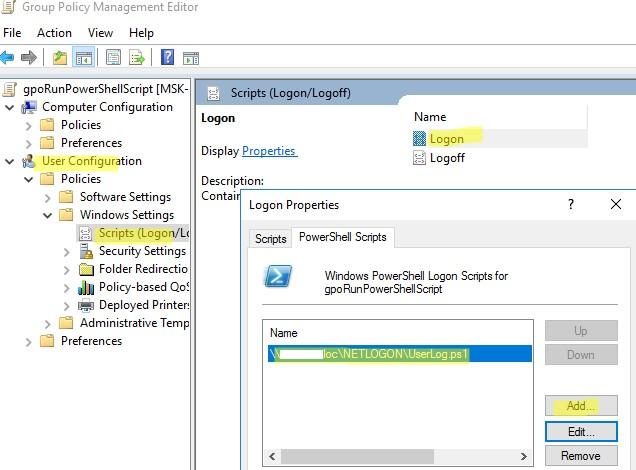Image resolution: width=636 pixels, height=470 pixels.
Task: Expand Preferences under User Configuration
Action: pos(28,342)
